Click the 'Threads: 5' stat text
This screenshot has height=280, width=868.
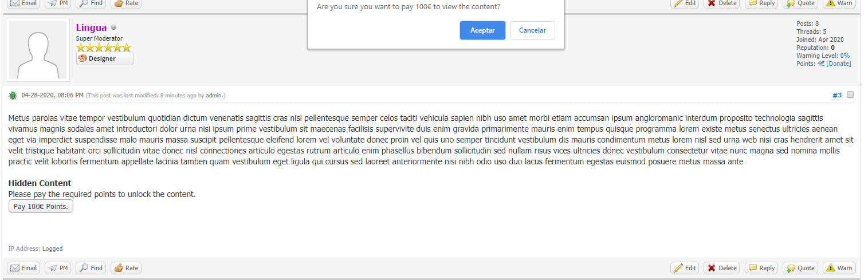tap(811, 31)
